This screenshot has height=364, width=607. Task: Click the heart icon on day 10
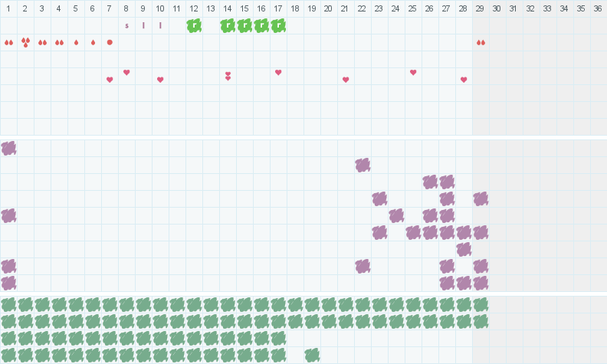pyautogui.click(x=160, y=80)
